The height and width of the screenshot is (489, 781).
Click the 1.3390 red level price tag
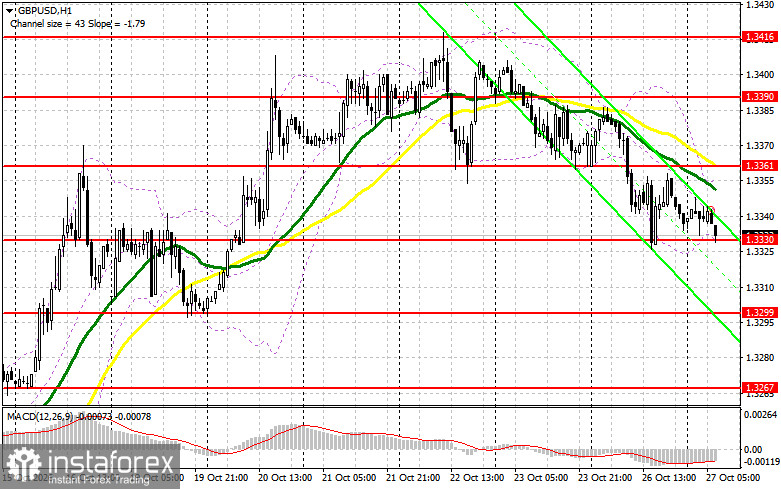760,96
